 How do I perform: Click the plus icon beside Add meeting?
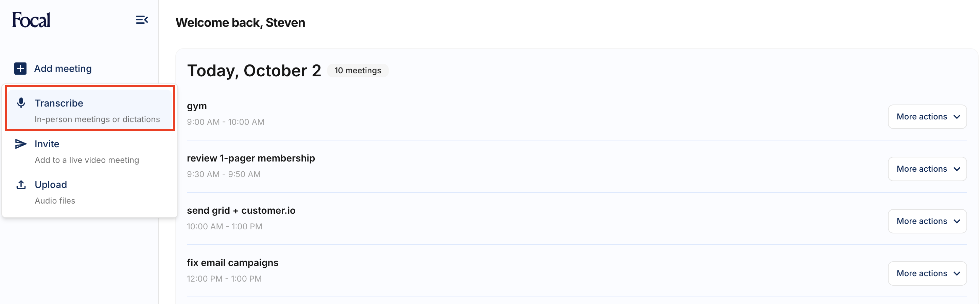point(20,69)
